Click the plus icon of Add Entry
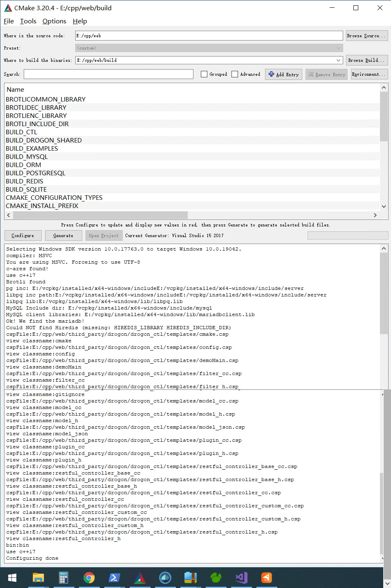The height and width of the screenshot is (588, 391). click(x=271, y=74)
